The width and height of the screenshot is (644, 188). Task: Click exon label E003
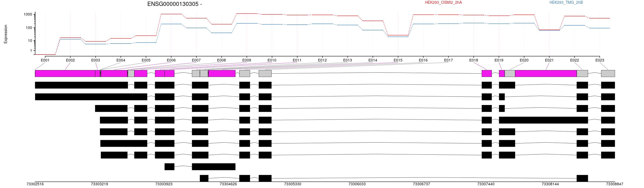point(96,60)
